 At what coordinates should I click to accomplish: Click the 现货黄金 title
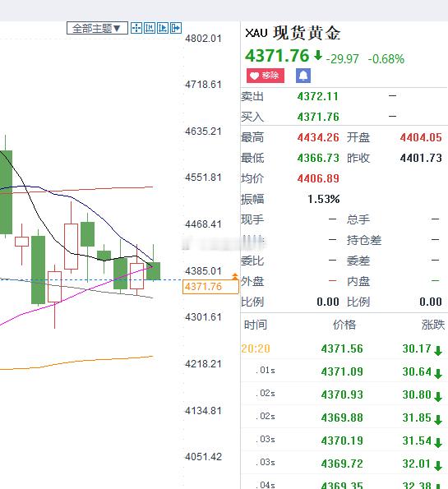click(307, 33)
